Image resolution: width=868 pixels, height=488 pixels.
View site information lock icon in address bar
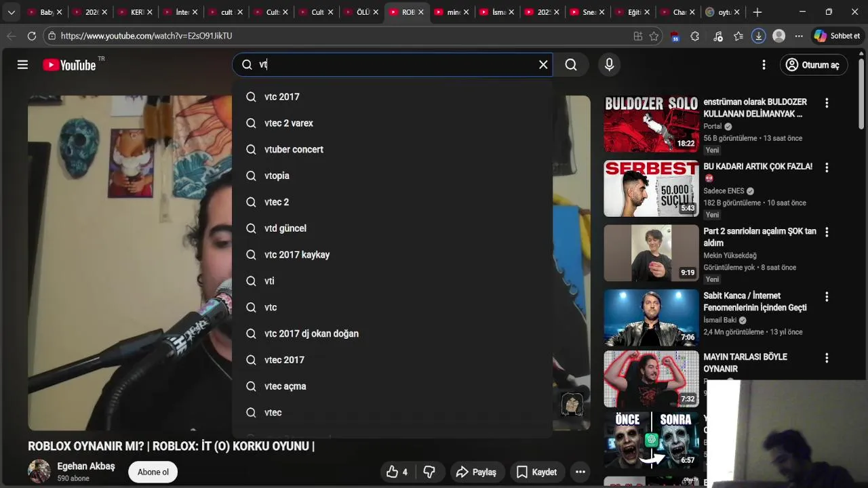point(52,36)
